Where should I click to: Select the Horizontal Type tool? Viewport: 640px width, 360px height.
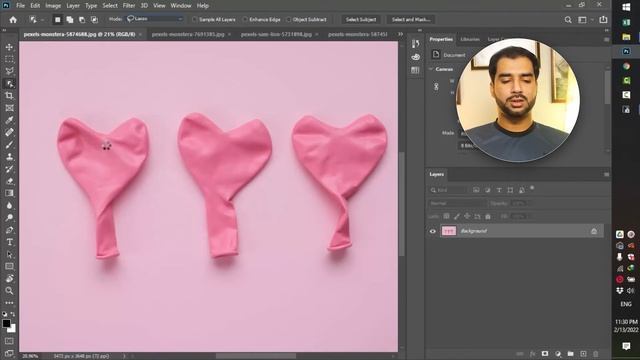9,242
